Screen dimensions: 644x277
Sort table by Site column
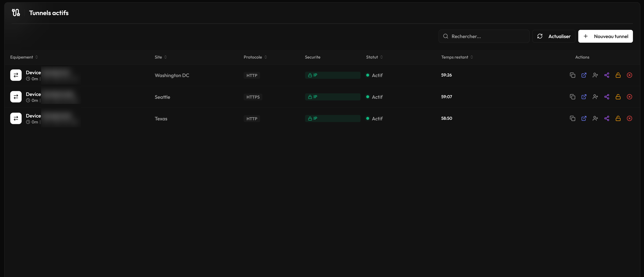pos(161,57)
